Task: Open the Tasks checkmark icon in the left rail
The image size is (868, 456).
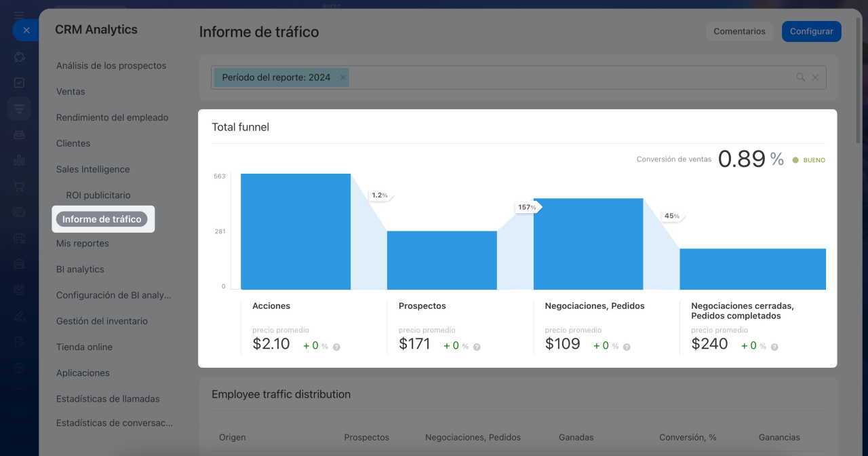Action: pos(19,83)
